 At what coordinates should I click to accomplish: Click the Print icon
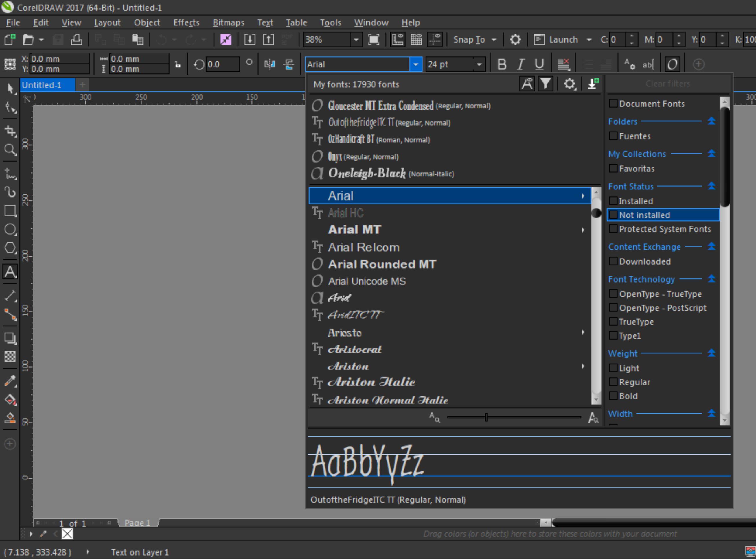[x=76, y=40]
